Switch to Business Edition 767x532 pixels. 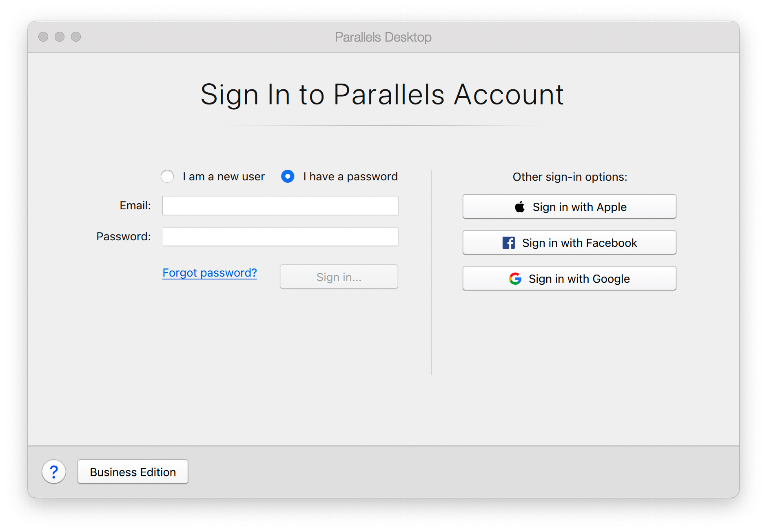133,472
